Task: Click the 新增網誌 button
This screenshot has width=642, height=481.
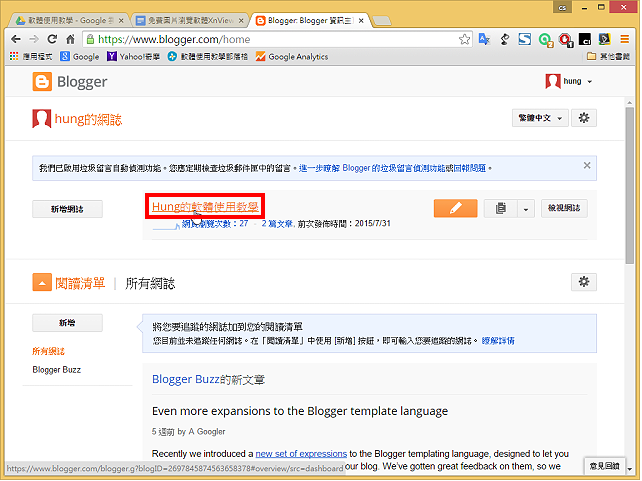Action: [68, 209]
